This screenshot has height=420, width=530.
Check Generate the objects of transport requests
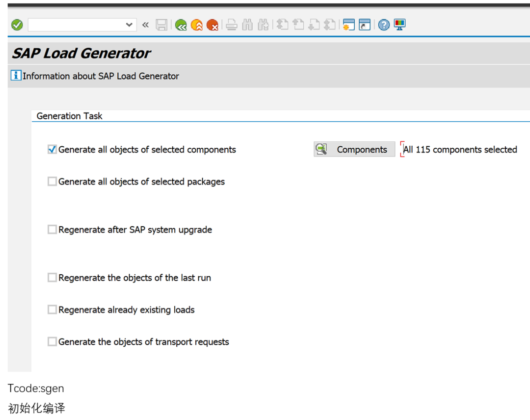tap(52, 341)
